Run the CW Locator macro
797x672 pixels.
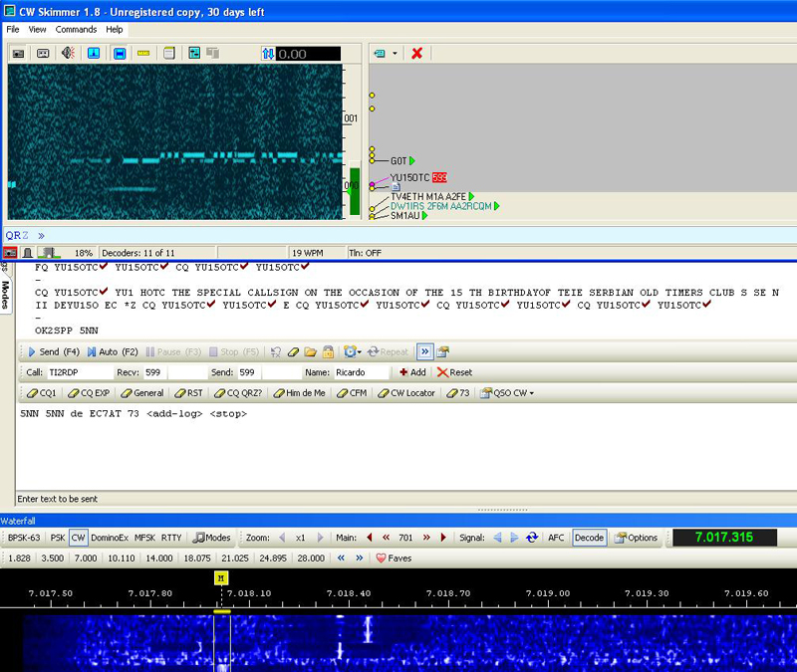click(406, 393)
